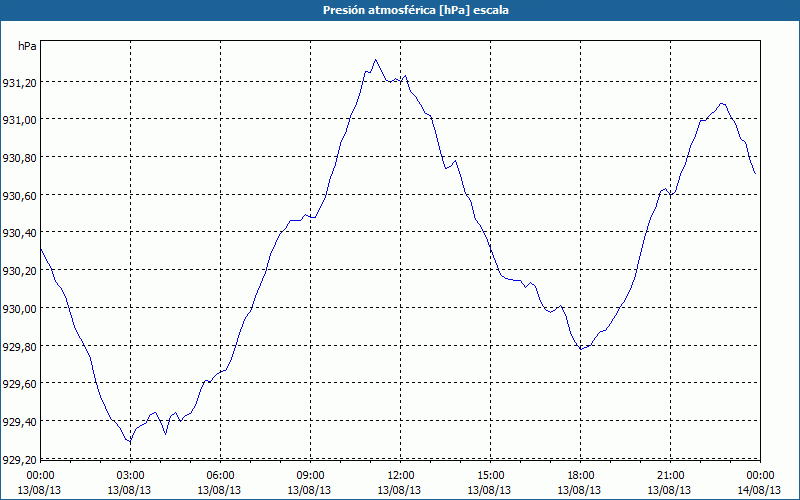Click the 06:00 time label
Screen dimensions: 800x500
(x=220, y=476)
